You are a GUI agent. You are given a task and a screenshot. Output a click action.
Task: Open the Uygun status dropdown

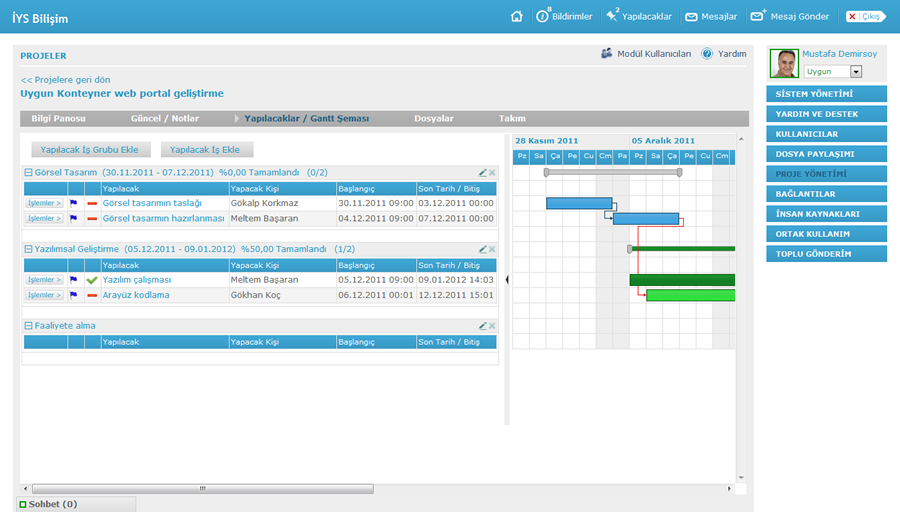pos(856,72)
